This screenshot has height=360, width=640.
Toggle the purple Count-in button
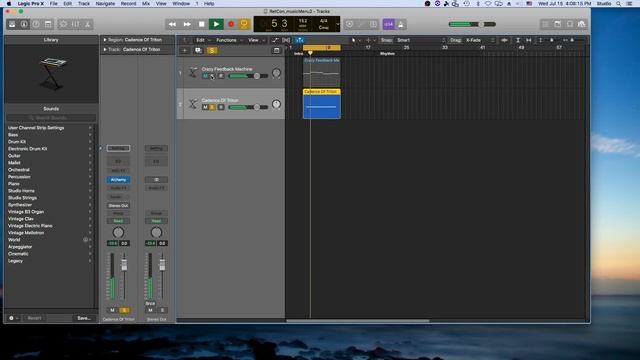click(x=389, y=24)
